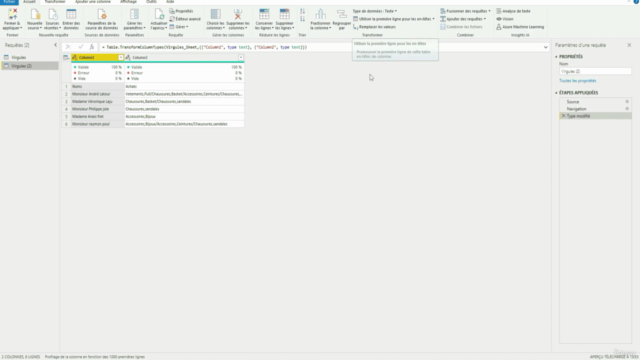Select cell Accessoires,Bijoux in row 5

[x=184, y=116]
